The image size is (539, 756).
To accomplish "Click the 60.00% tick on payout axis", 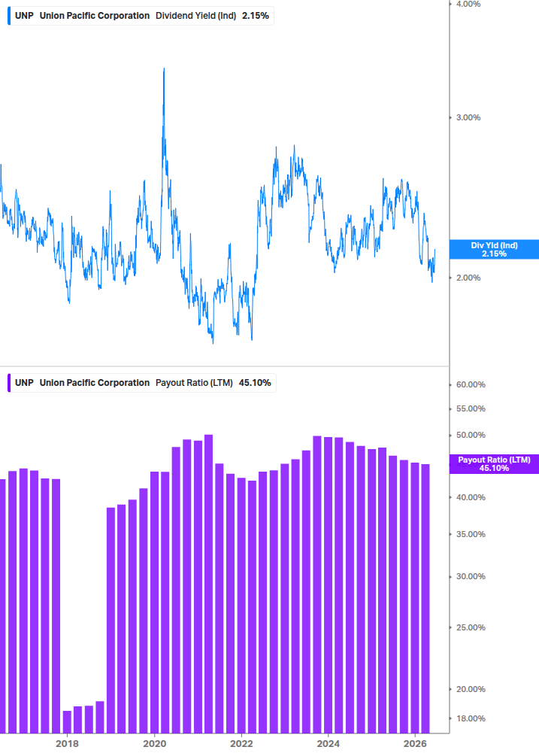I will click(x=471, y=384).
